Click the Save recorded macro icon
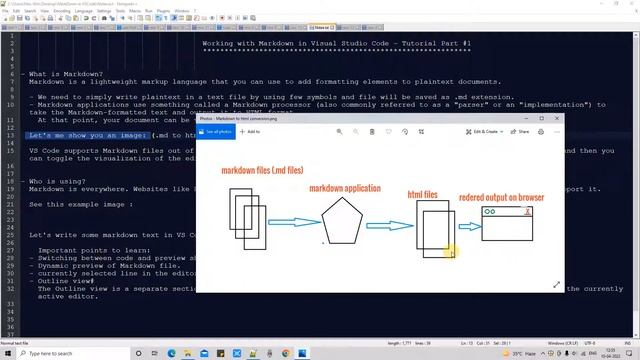This screenshot has height=360, width=640. point(253,18)
